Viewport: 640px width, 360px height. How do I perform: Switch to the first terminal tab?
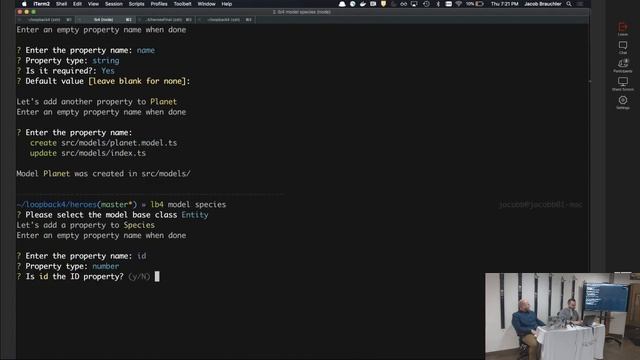[46, 20]
